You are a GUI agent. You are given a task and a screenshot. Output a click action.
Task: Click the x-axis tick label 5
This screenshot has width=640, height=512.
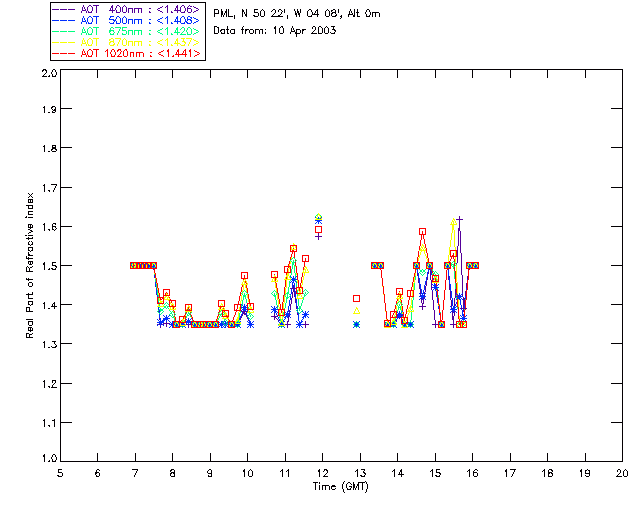[x=60, y=473]
